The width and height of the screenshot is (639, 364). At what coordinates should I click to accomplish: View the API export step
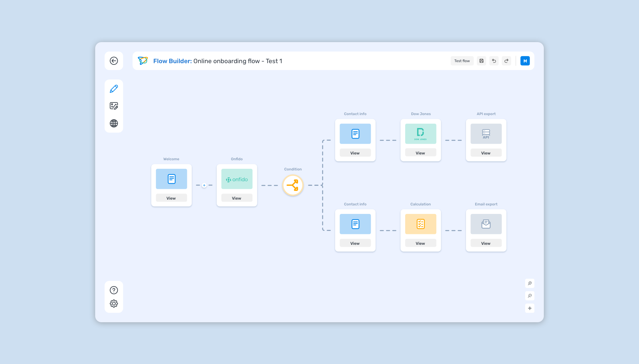[x=486, y=153]
